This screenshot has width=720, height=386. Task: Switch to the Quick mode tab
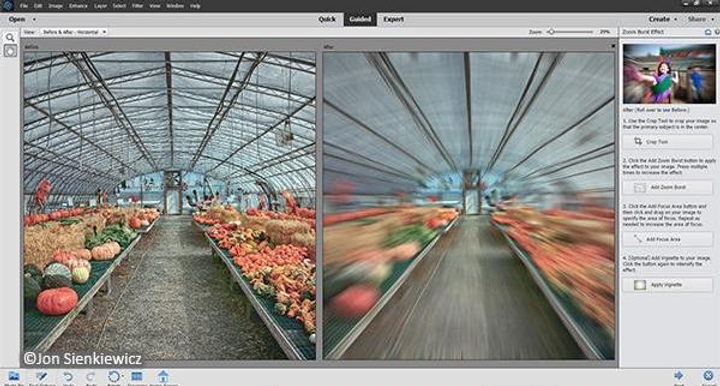327,19
